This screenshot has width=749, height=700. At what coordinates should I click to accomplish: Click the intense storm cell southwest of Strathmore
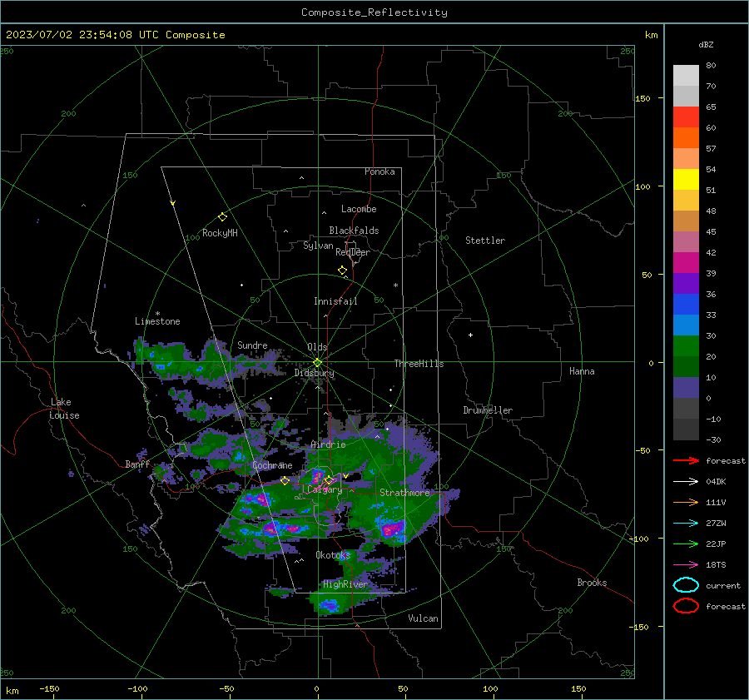pyautogui.click(x=392, y=529)
